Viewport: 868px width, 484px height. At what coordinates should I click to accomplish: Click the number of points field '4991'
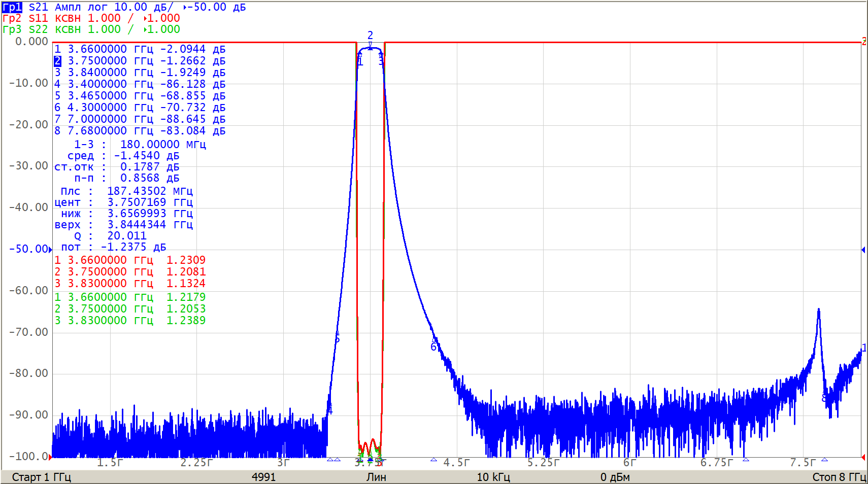tap(263, 477)
